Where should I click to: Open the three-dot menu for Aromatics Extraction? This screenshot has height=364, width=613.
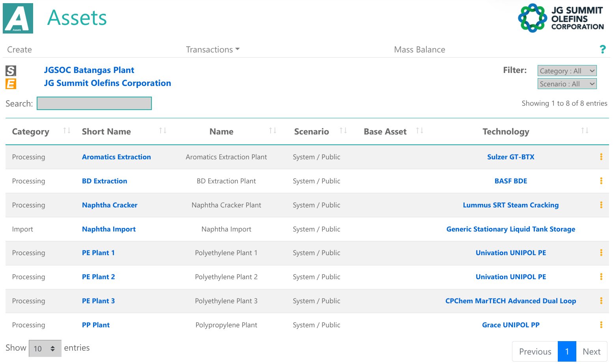click(601, 157)
